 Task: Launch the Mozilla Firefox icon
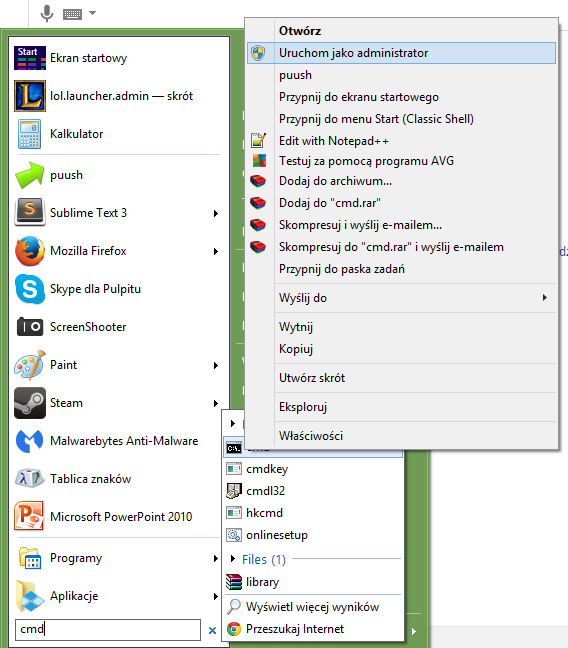[30, 251]
